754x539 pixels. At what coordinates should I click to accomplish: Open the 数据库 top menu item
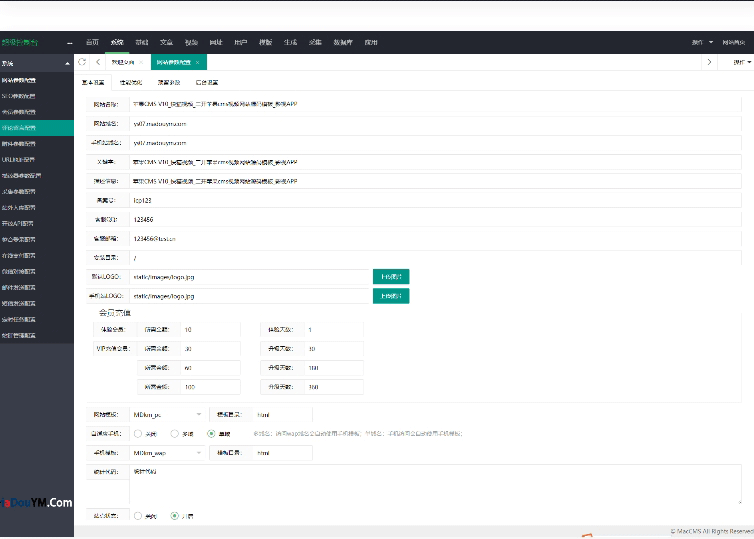[x=343, y=42]
